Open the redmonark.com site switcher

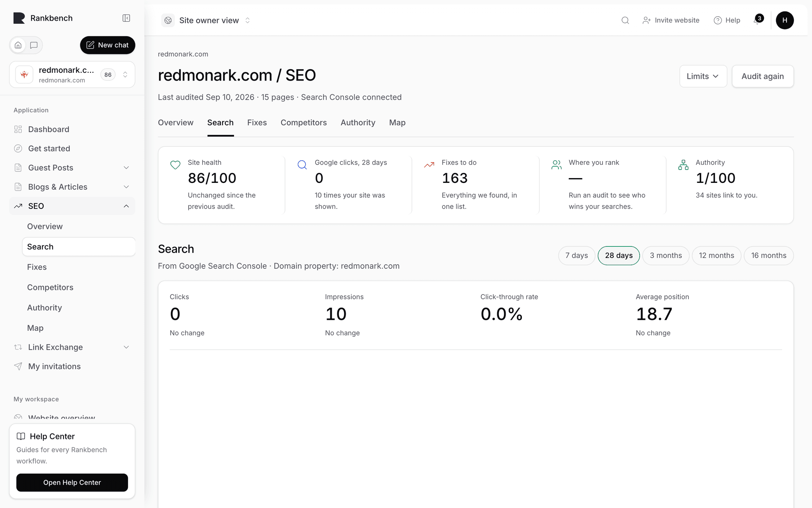tap(72, 75)
